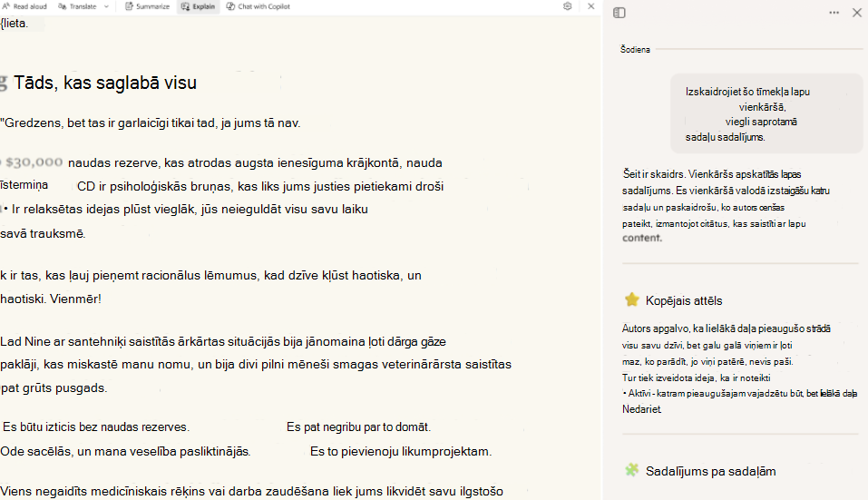
Task: Click the Summarize toolbar button
Action: (147, 6)
